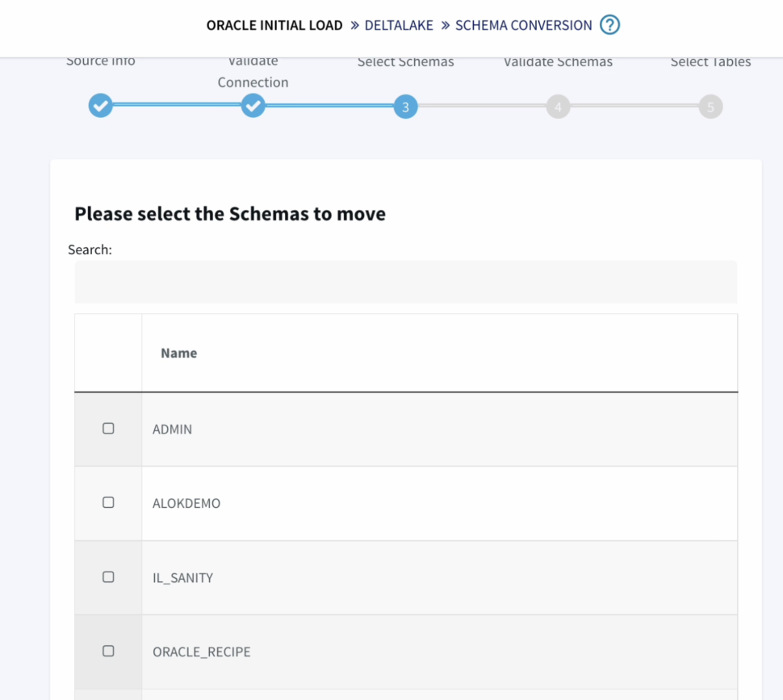Click the completed Source Info step checkmark
This screenshot has width=783, height=700.
point(101,106)
